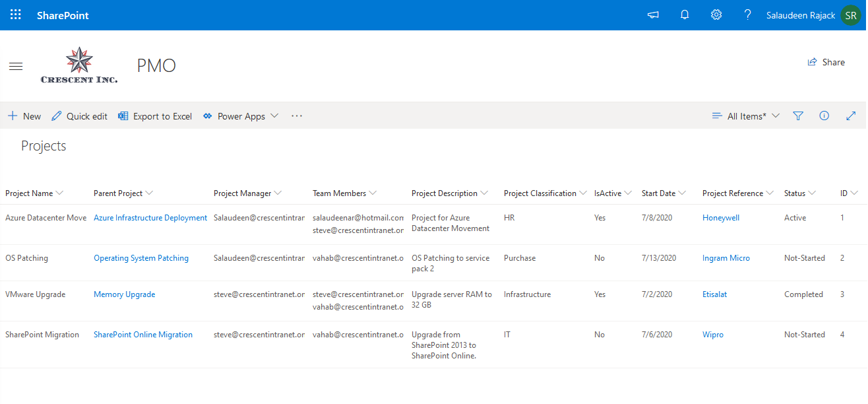
Task: Select the OS Patching project name
Action: 26,258
